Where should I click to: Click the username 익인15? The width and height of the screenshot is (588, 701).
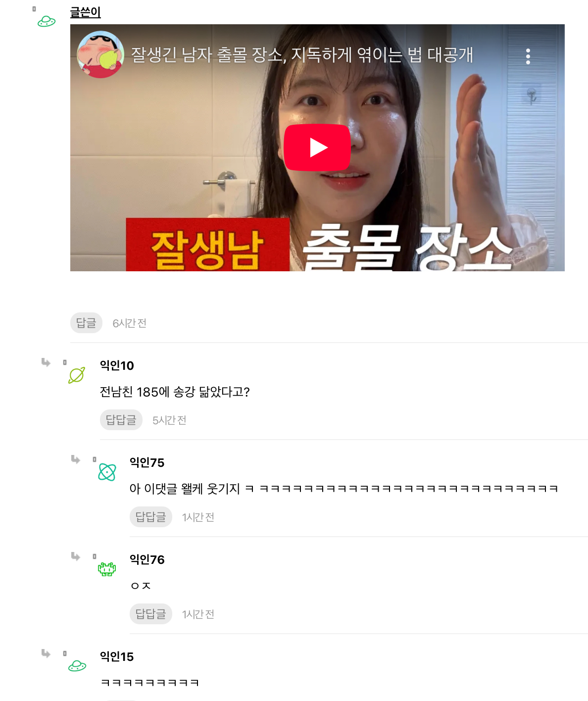pos(117,656)
